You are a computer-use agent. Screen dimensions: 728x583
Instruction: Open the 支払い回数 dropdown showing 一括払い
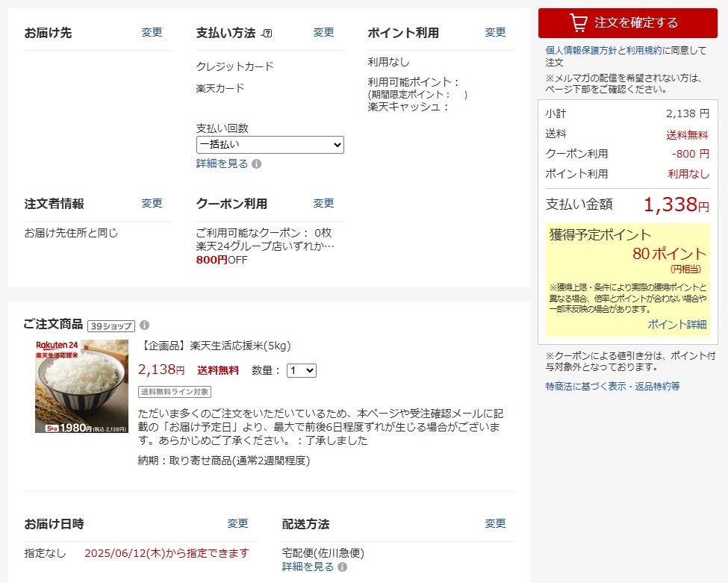coord(270,145)
